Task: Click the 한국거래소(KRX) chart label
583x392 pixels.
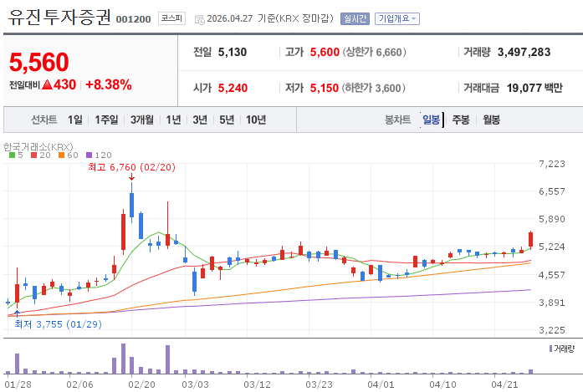Action: coord(38,147)
